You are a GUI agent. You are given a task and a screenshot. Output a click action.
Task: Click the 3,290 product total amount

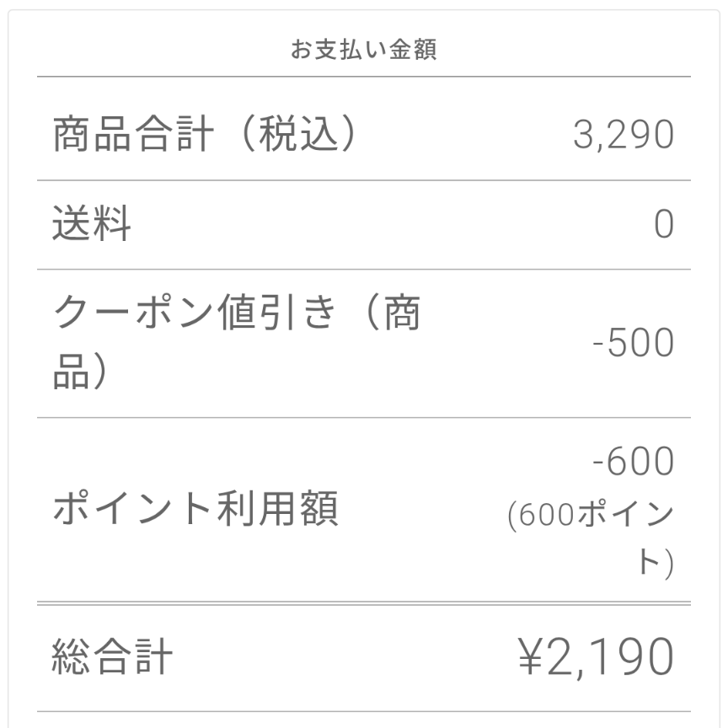[x=624, y=134]
